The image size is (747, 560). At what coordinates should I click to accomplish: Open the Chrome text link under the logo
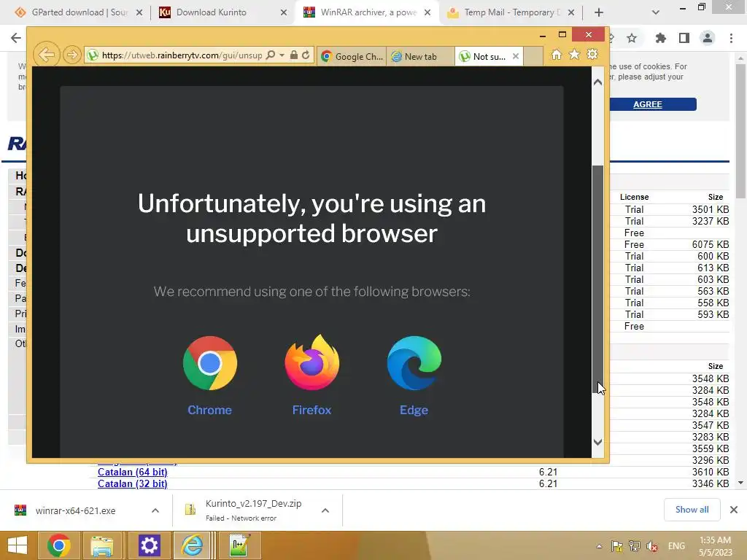coord(209,410)
